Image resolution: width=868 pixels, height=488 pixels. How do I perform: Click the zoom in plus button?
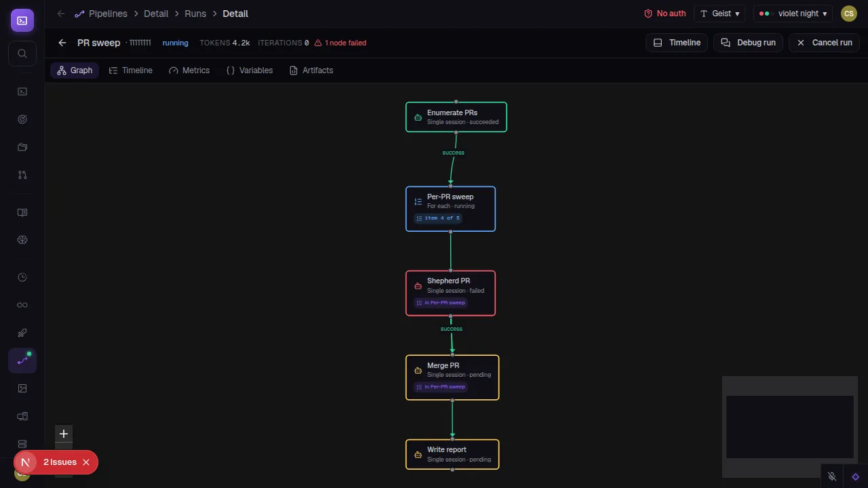64,434
